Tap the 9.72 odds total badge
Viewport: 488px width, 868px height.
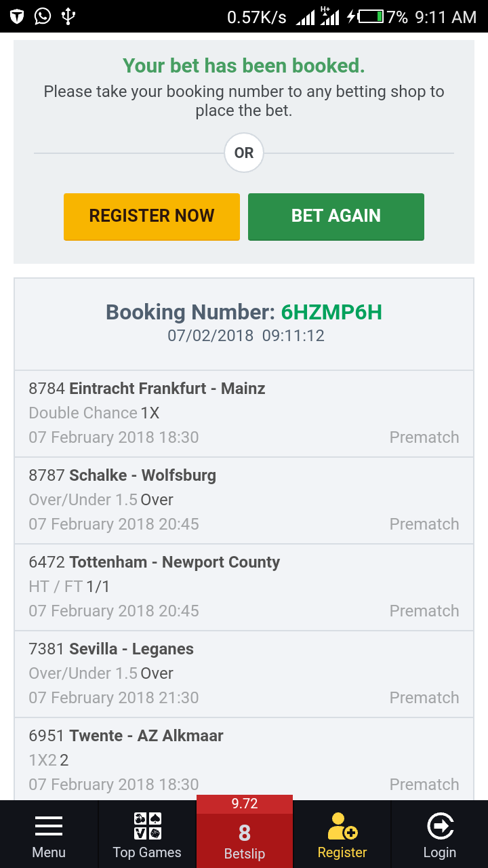(245, 804)
